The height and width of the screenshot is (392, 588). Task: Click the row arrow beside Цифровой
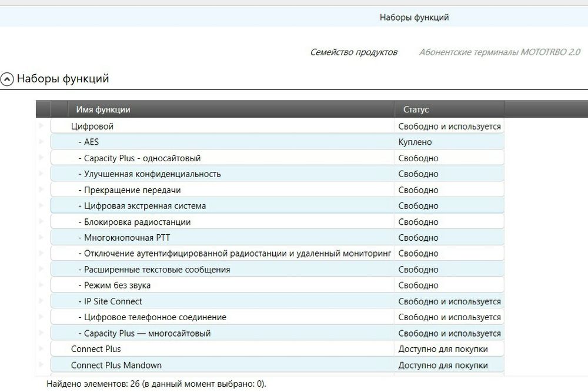coord(42,126)
